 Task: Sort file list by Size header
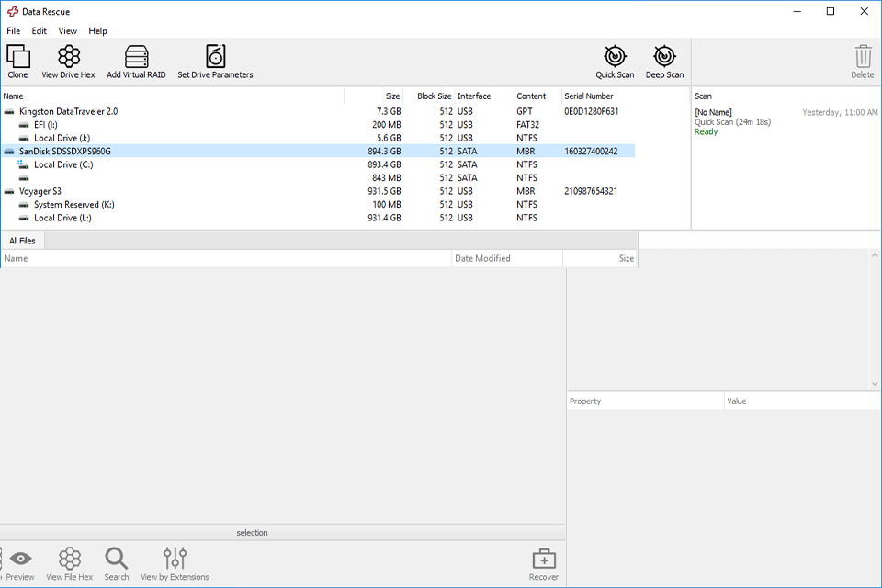pyautogui.click(x=600, y=258)
